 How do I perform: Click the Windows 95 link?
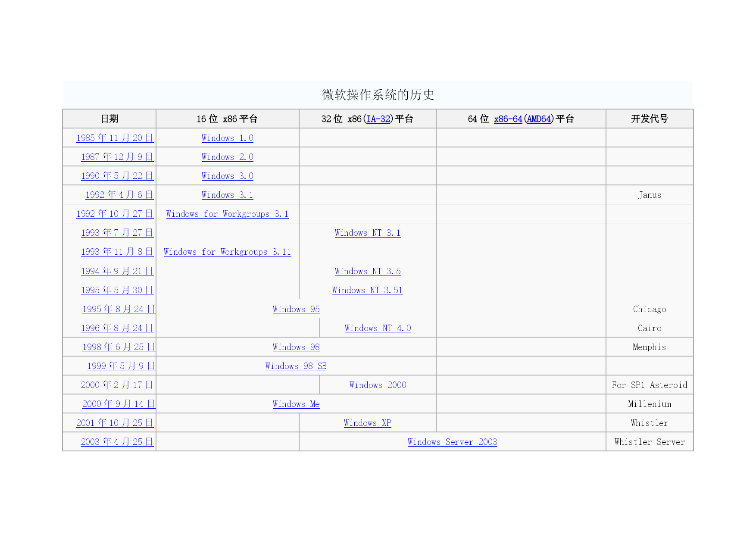coord(296,309)
